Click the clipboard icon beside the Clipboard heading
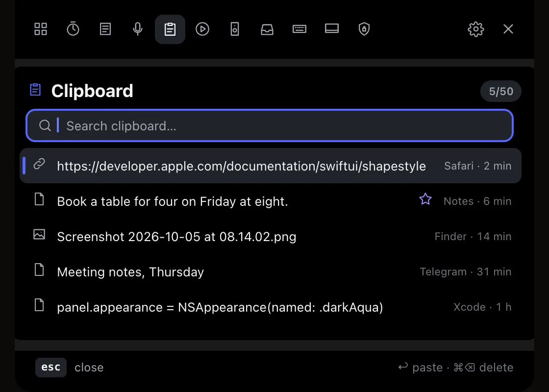This screenshot has width=549, height=392. coord(35,90)
